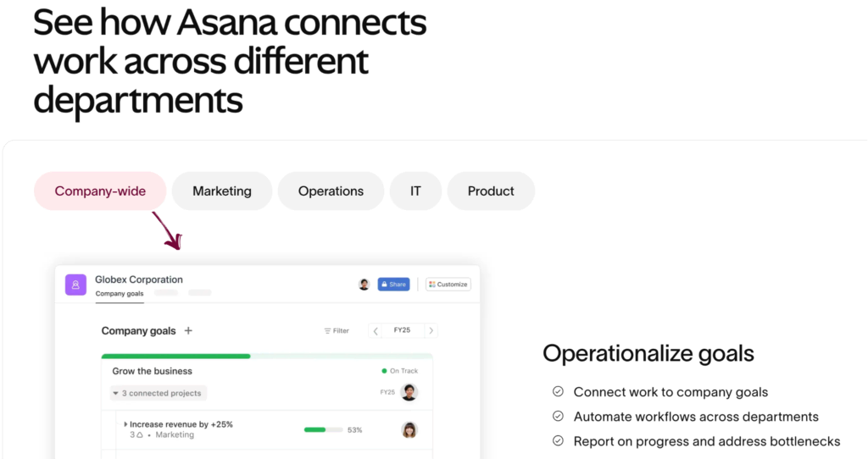Click the user avatar beside Share button

[364, 285]
